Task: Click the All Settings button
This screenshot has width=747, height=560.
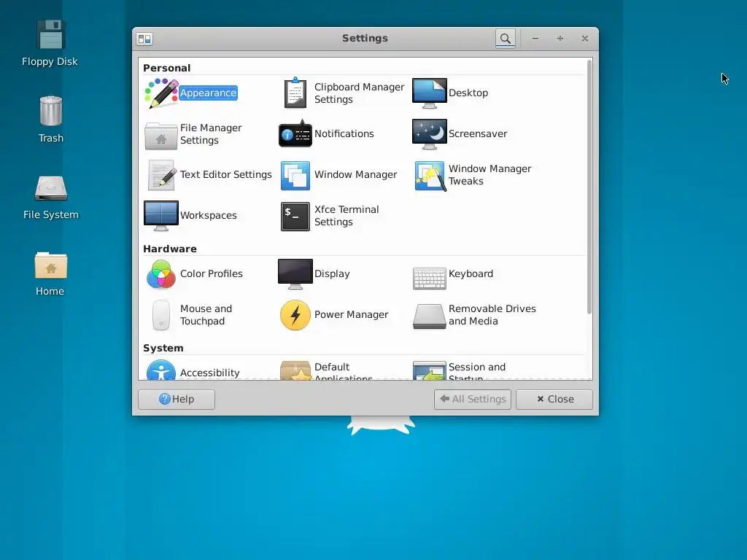Action: point(473,399)
